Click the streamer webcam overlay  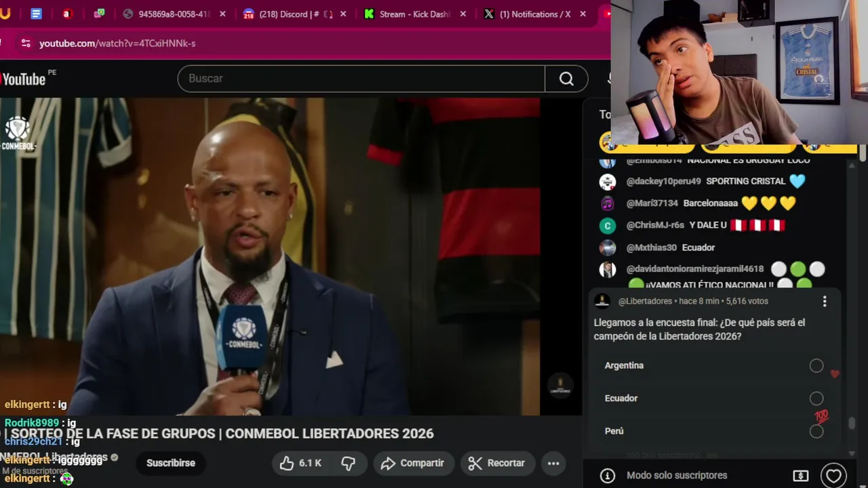coord(739,72)
